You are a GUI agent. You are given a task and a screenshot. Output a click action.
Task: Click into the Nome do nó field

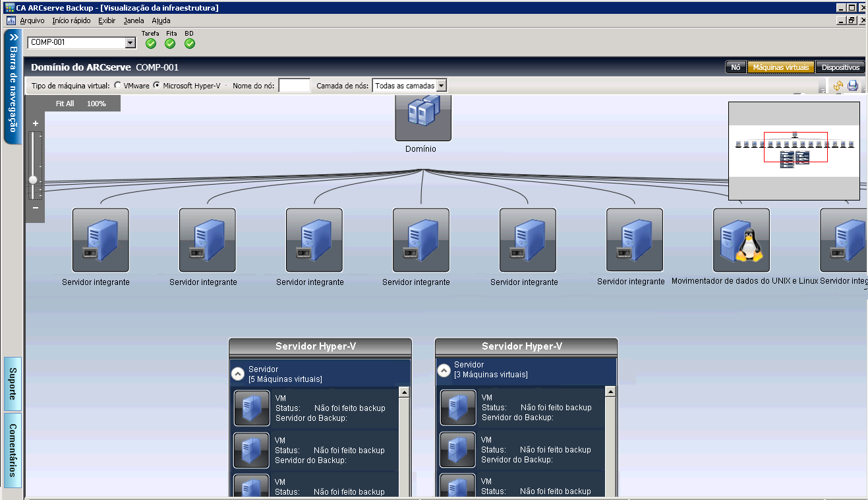tap(294, 86)
